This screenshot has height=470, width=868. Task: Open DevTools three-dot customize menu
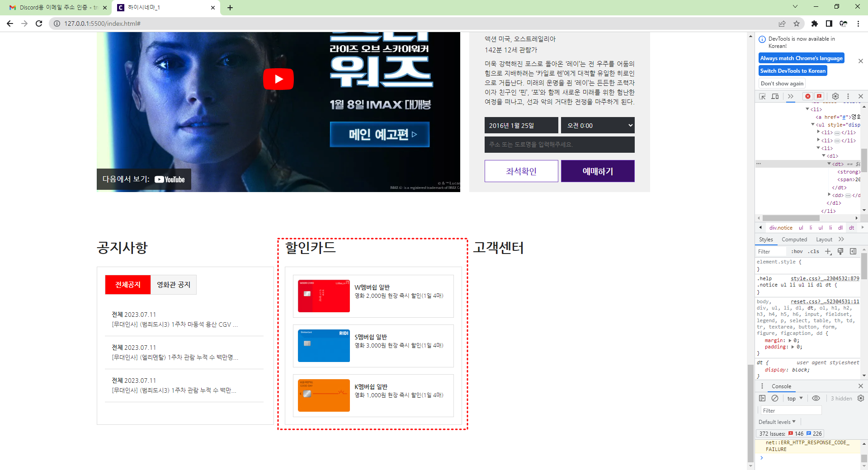(848, 96)
